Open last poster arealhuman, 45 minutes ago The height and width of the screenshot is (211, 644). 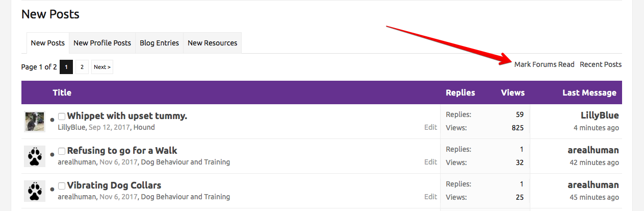(594, 185)
